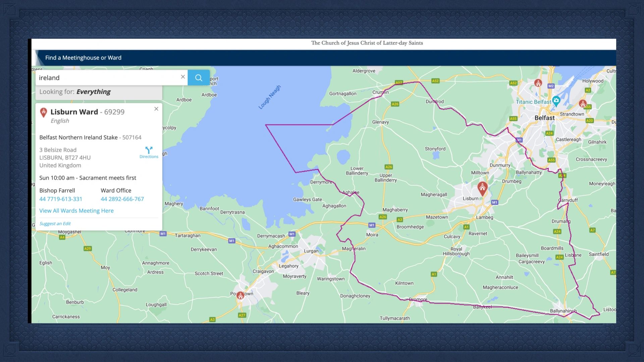Open 'View All Wards Meeting Here'

76,210
